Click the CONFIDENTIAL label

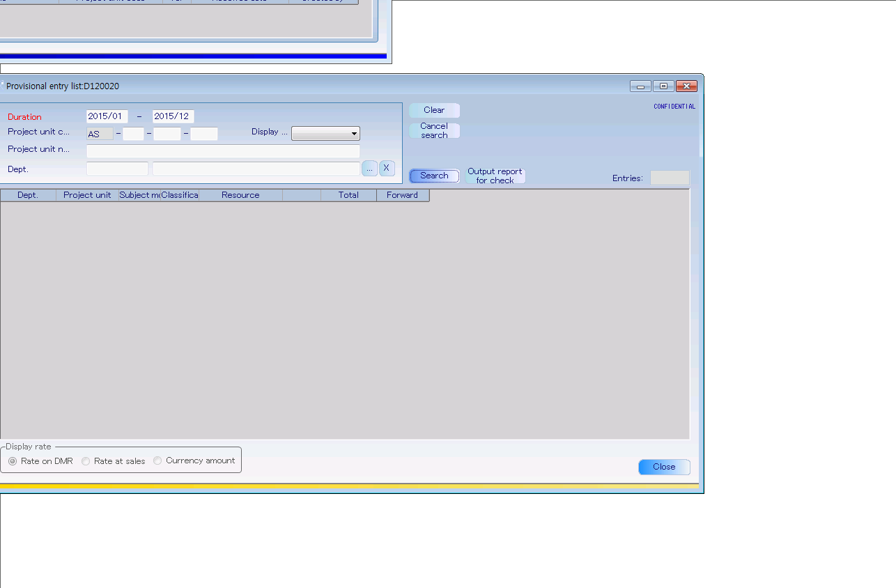pyautogui.click(x=674, y=107)
